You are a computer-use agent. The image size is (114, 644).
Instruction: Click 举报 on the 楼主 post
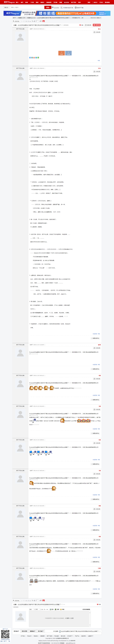pos(99,61)
